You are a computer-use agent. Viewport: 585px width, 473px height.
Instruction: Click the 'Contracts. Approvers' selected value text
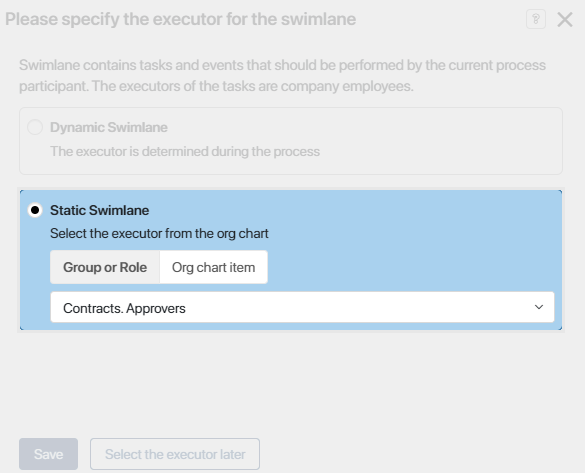click(x=124, y=308)
